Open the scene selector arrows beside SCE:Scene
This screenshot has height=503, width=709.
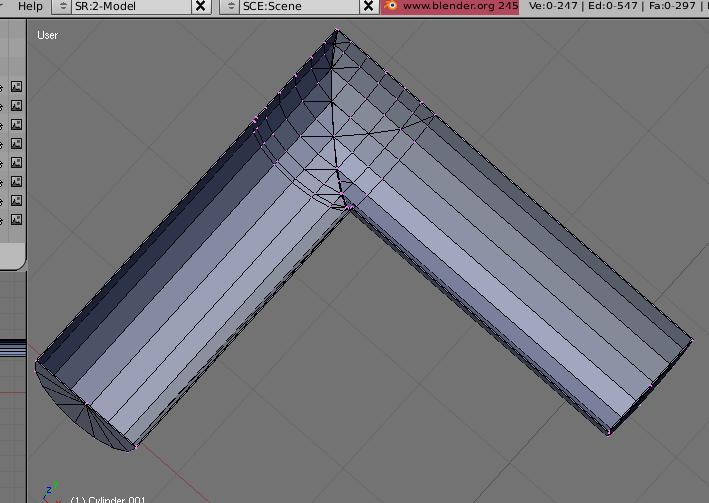click(231, 6)
